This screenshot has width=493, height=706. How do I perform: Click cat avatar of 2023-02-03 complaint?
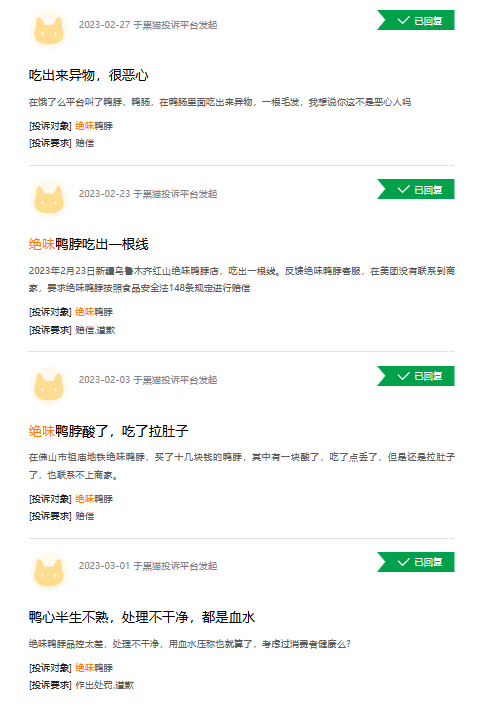point(49,385)
